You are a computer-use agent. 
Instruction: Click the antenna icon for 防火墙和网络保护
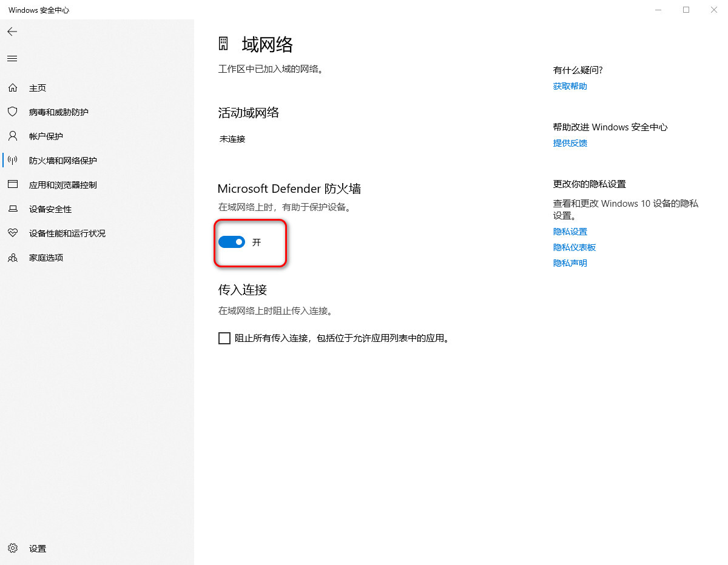pos(12,161)
